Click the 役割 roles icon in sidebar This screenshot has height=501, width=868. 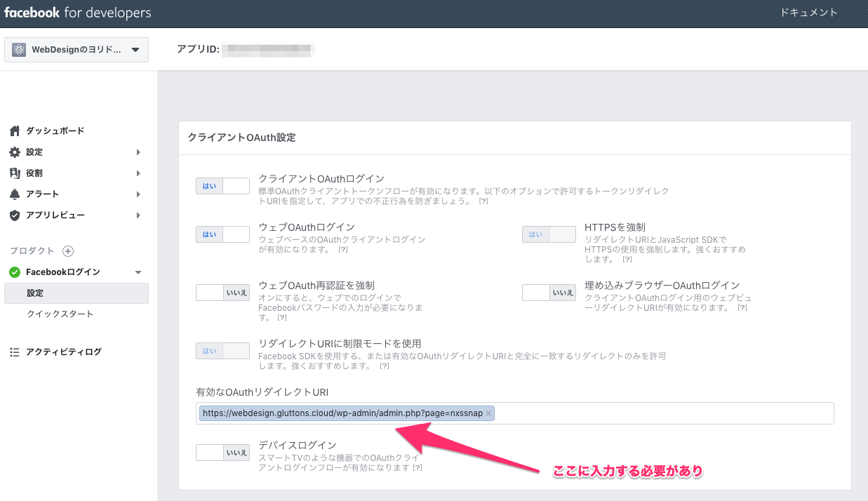tap(15, 173)
